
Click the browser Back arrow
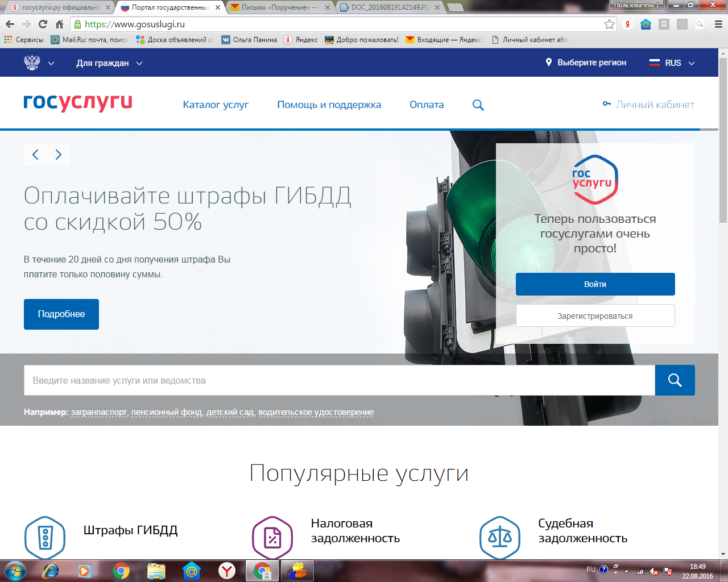tap(10, 24)
